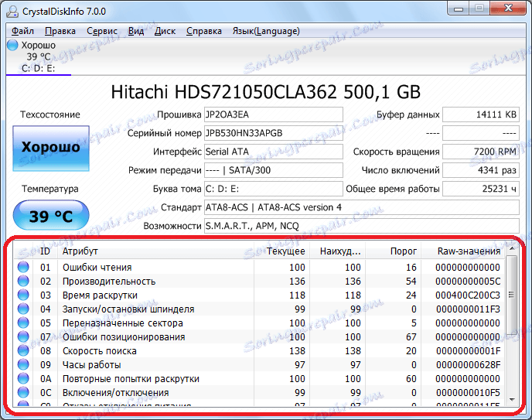532x420 pixels.
Task: Open the Файл menu
Action: point(22,31)
